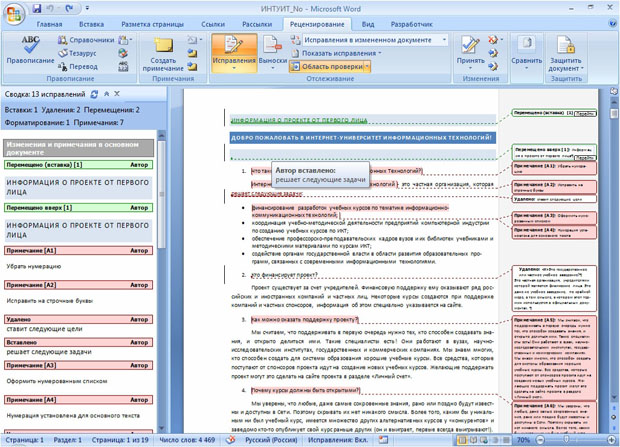
Task: Open the Рассылки tab
Action: coord(257,24)
